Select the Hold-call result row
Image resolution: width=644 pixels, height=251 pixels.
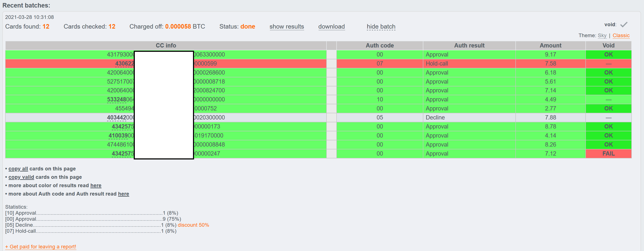tap(318, 64)
